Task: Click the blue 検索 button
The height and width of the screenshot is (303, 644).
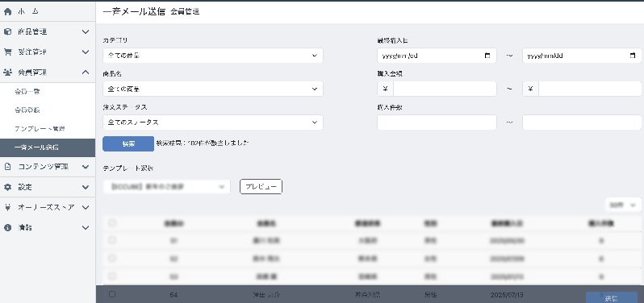Action: (128, 143)
